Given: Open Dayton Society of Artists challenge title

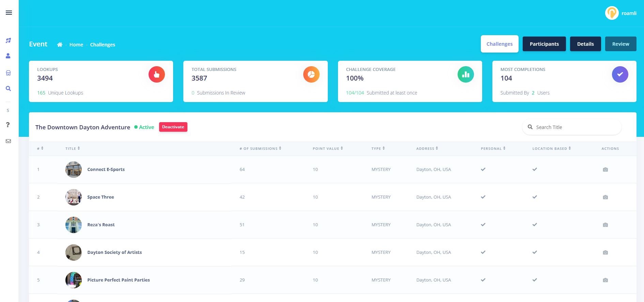Looking at the screenshot, I should coord(114,252).
